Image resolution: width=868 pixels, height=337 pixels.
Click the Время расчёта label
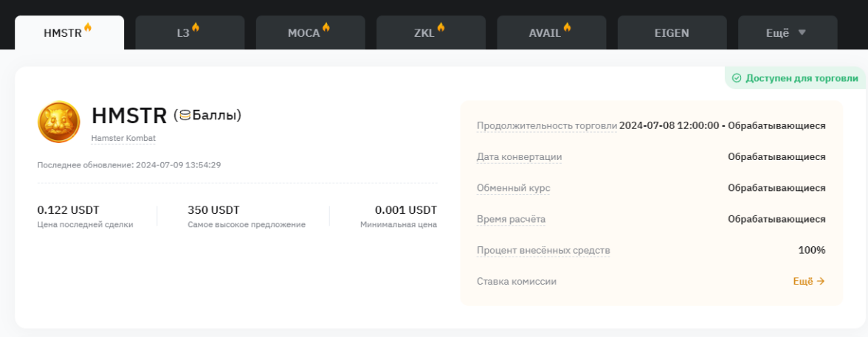click(511, 219)
